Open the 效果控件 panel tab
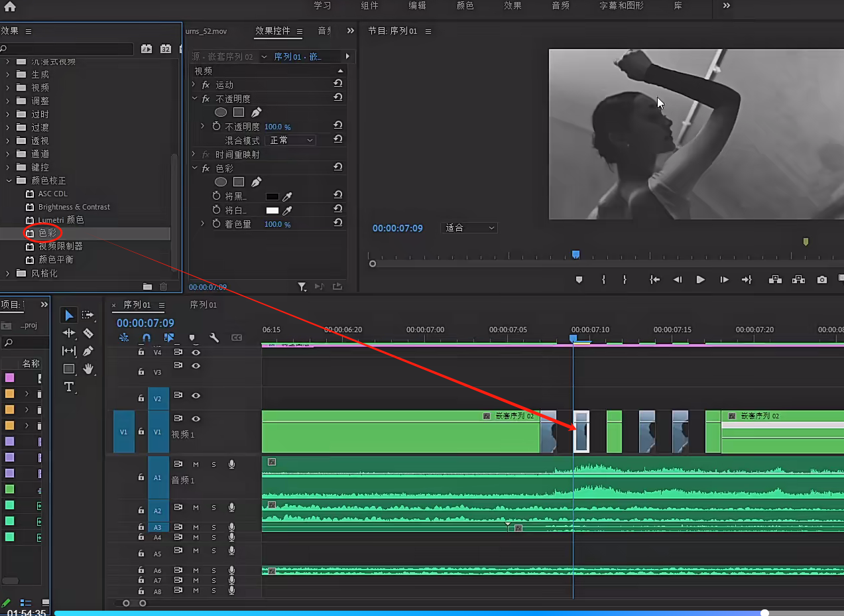The height and width of the screenshot is (616, 844). (272, 31)
